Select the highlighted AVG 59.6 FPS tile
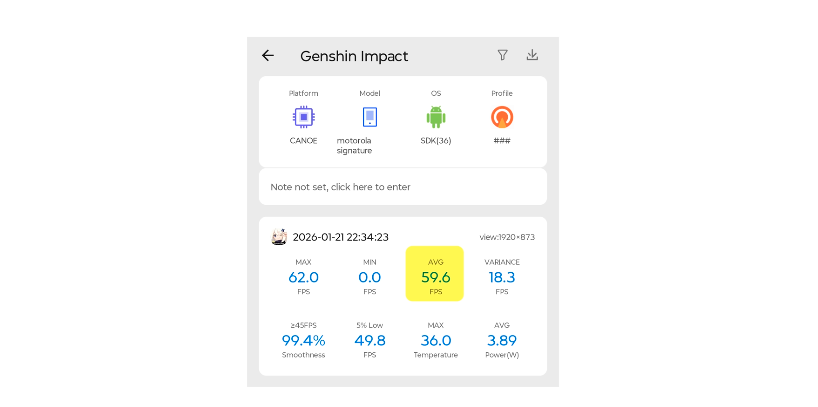This screenshot has height=407, width=818. click(435, 274)
